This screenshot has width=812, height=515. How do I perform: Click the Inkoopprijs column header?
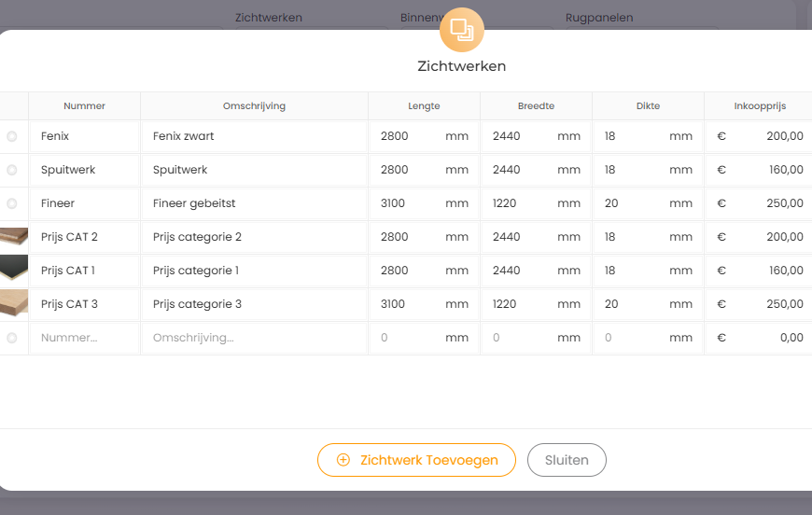[759, 106]
